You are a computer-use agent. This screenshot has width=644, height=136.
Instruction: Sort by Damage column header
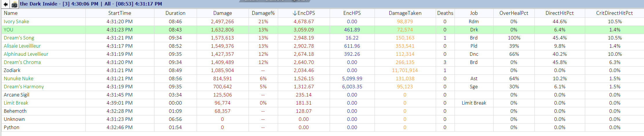point(222,13)
